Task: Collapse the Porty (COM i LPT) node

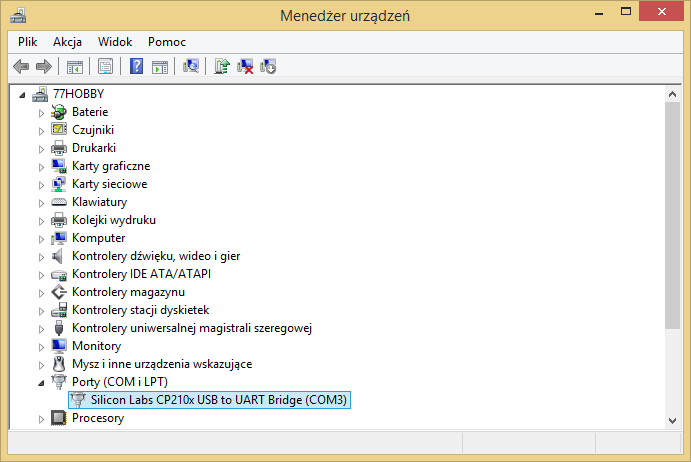Action: pyautogui.click(x=41, y=383)
